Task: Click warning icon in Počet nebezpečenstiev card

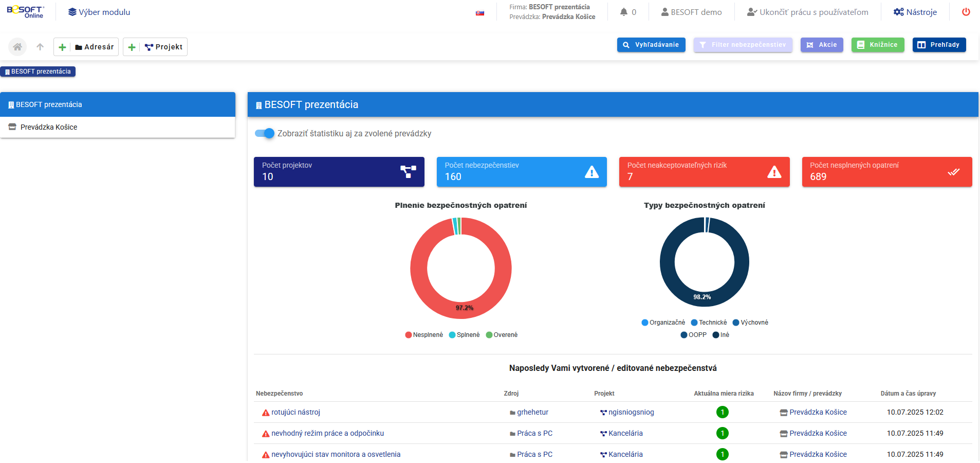Action: (592, 172)
